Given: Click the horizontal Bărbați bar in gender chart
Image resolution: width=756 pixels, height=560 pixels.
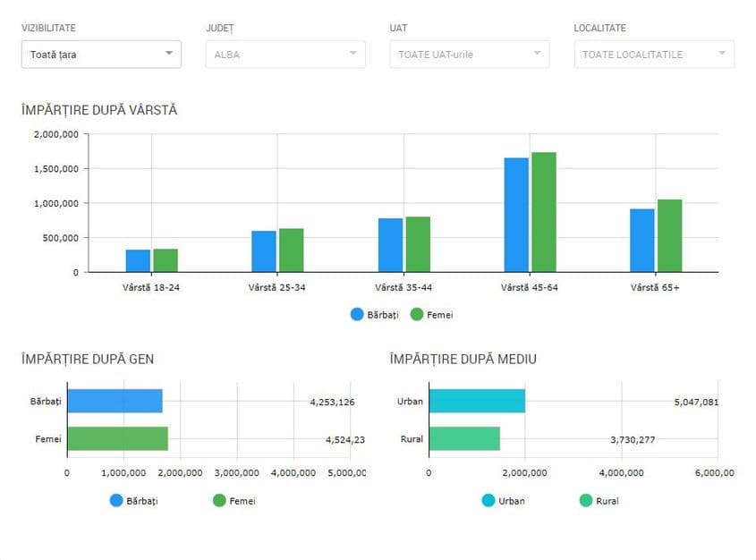Looking at the screenshot, I should (115, 401).
